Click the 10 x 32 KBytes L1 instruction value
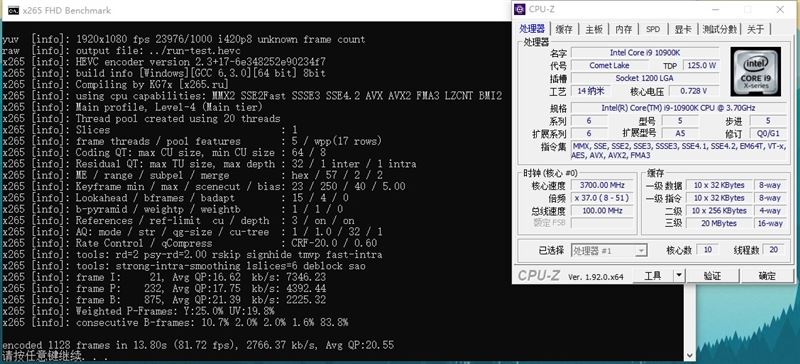 pos(718,198)
